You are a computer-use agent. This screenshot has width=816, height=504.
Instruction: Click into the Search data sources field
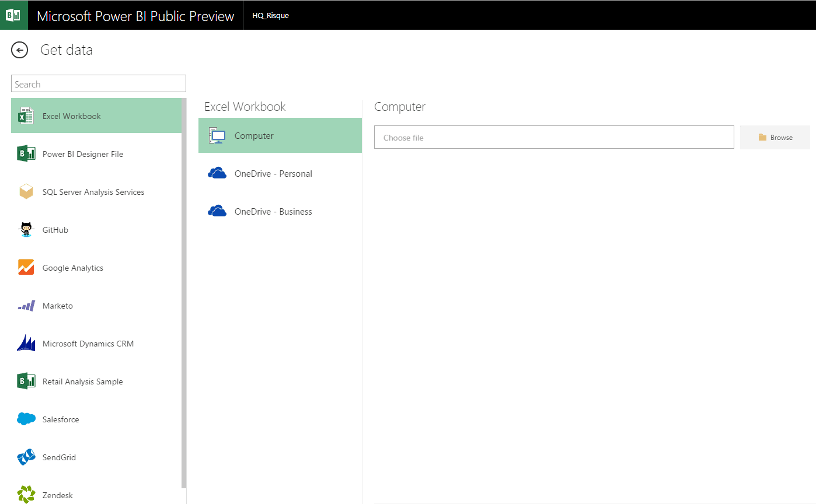tap(99, 84)
